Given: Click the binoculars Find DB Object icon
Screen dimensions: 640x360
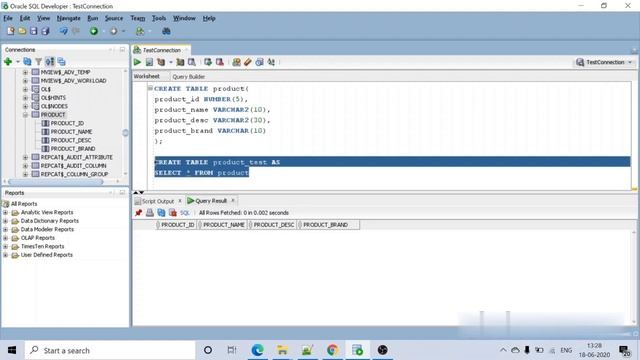Looking at the screenshot, I should coord(166,31).
